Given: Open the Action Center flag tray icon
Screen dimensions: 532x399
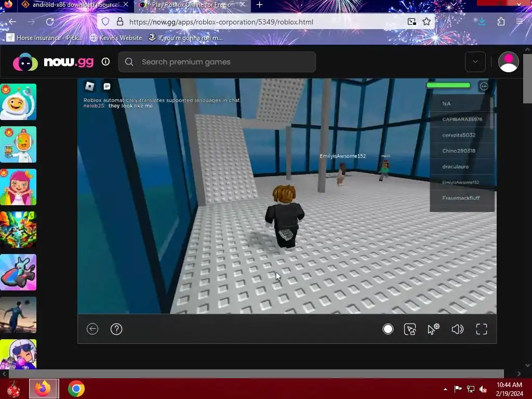Looking at the screenshot, I should pyautogui.click(x=458, y=389).
